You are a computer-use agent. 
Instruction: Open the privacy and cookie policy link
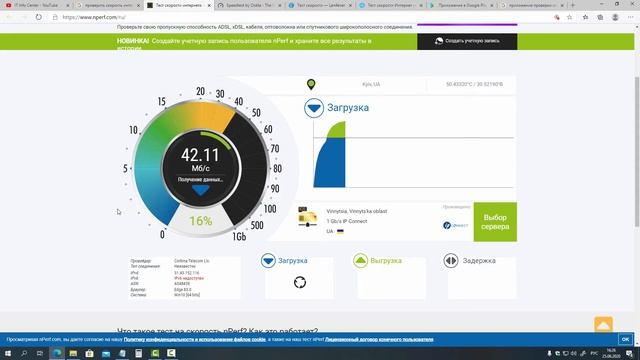coord(195,340)
